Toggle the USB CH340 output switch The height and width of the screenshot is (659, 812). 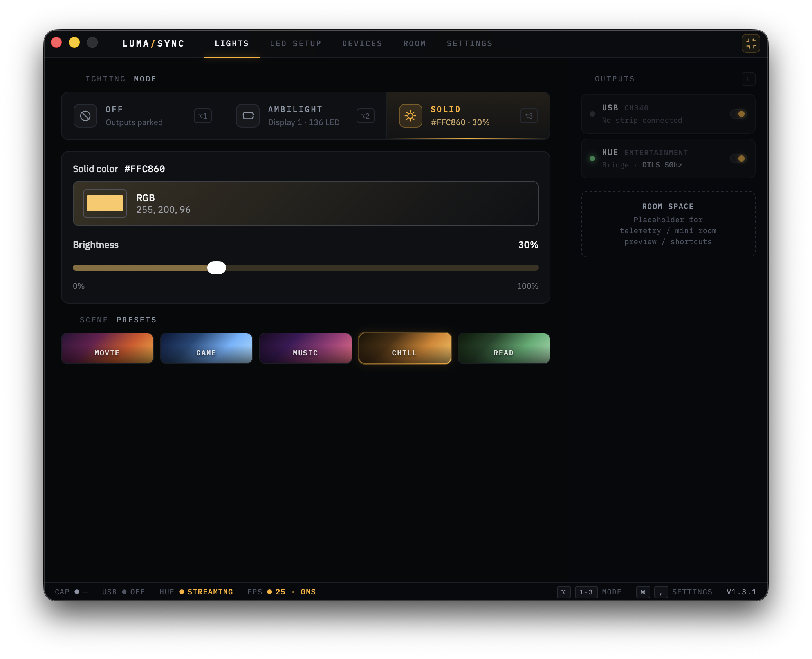[x=738, y=114]
